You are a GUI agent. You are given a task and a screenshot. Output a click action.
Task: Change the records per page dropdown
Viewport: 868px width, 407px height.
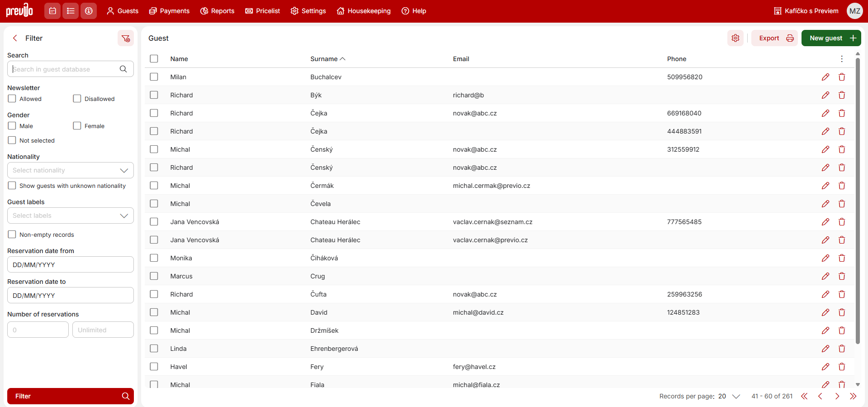pyautogui.click(x=729, y=396)
